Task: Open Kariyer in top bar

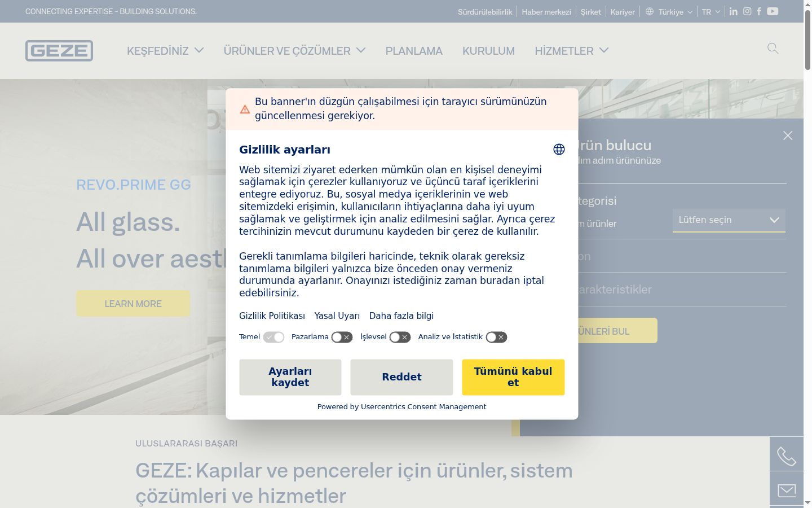Action: [x=623, y=11]
